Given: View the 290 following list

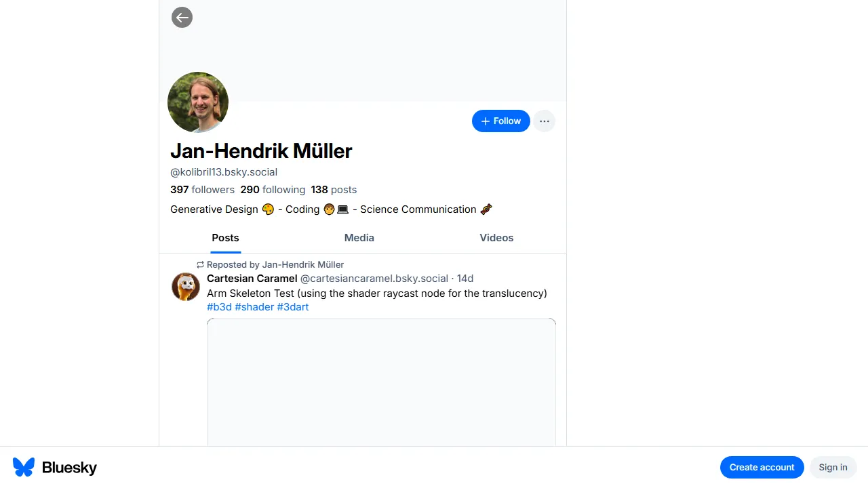Looking at the screenshot, I should click(273, 190).
